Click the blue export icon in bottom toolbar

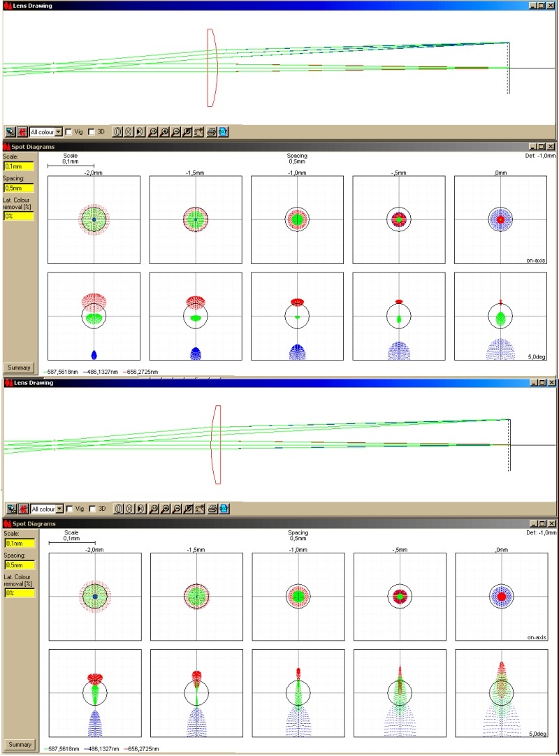[224, 509]
